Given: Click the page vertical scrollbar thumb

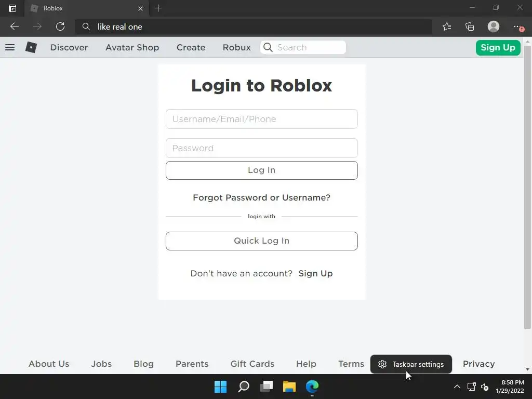Looking at the screenshot, I should point(527,187).
